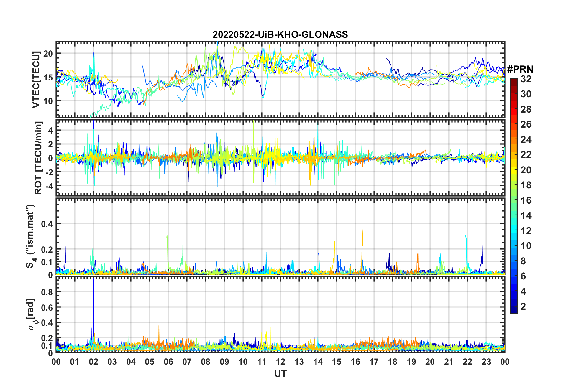Click the 18 tick label on UT axis
The height and width of the screenshot is (392, 561).
(393, 362)
